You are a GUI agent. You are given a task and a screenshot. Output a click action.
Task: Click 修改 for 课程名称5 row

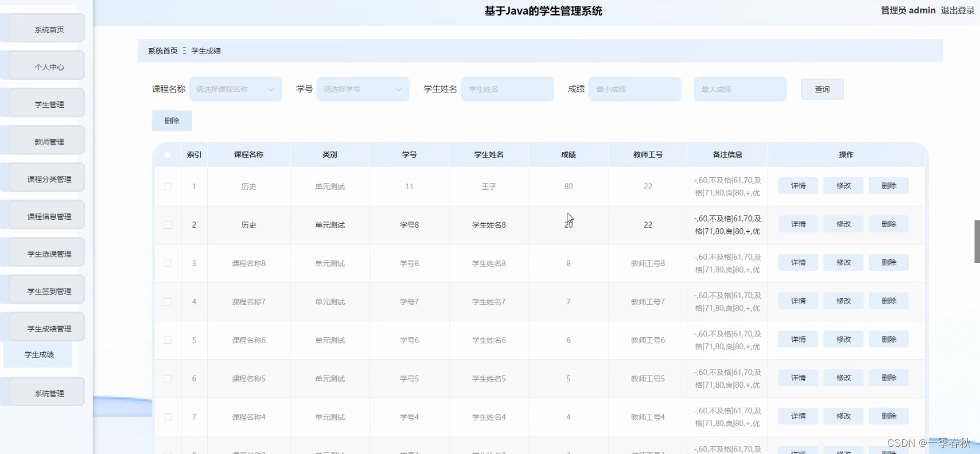pyautogui.click(x=843, y=377)
